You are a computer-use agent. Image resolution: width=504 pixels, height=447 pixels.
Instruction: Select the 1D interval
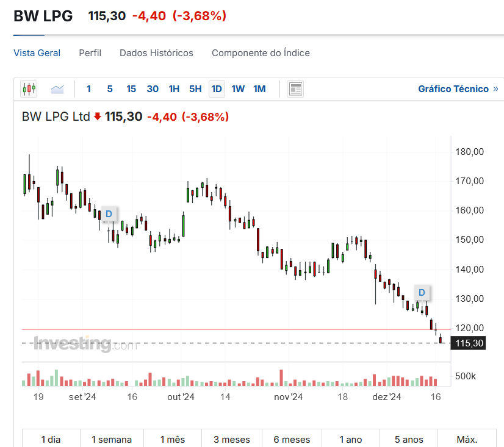click(x=217, y=89)
